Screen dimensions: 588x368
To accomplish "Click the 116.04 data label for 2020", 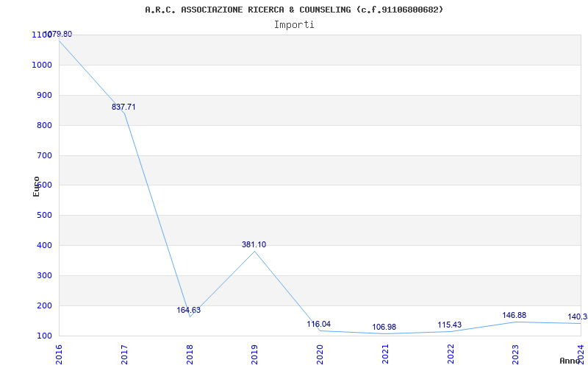I will click(319, 324).
